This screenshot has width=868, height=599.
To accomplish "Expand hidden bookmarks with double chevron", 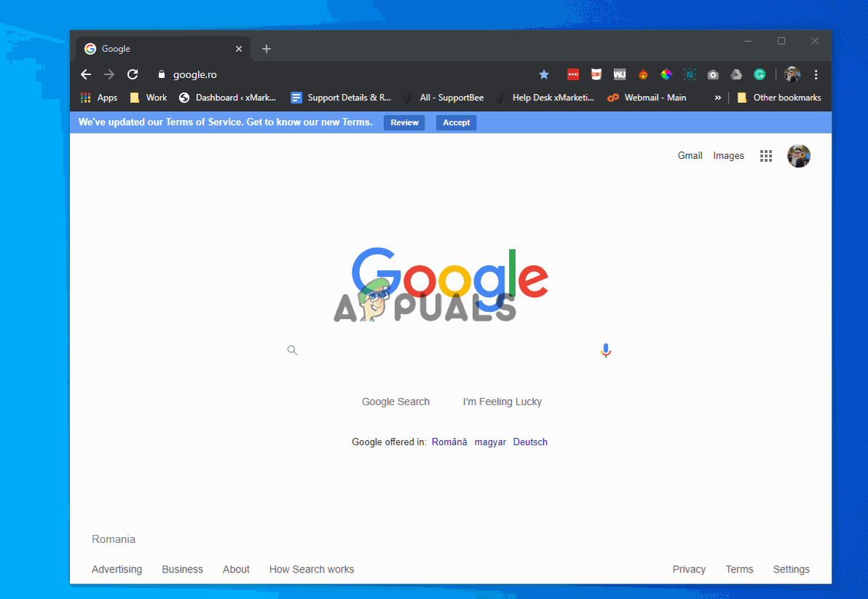I will tap(718, 98).
